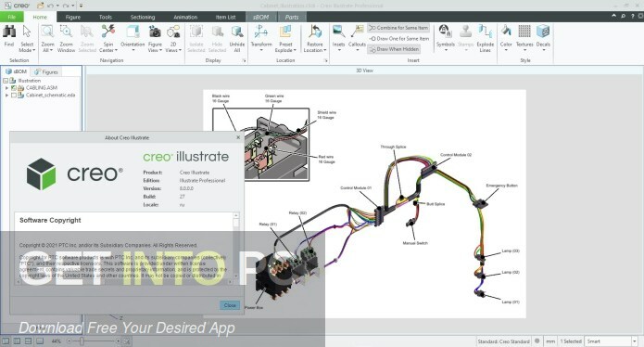This screenshot has width=644, height=347.
Task: Switch to the Figure ribbon tab
Action: click(x=72, y=17)
